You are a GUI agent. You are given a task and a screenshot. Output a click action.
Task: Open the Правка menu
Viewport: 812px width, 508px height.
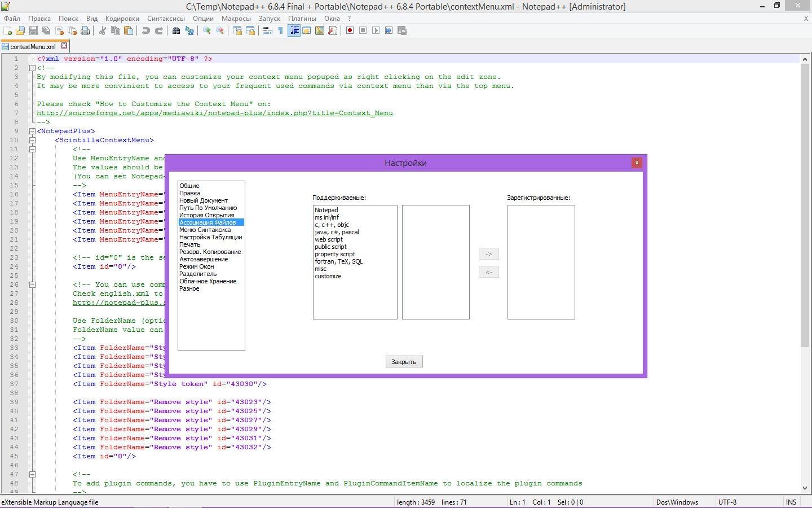pyautogui.click(x=39, y=18)
